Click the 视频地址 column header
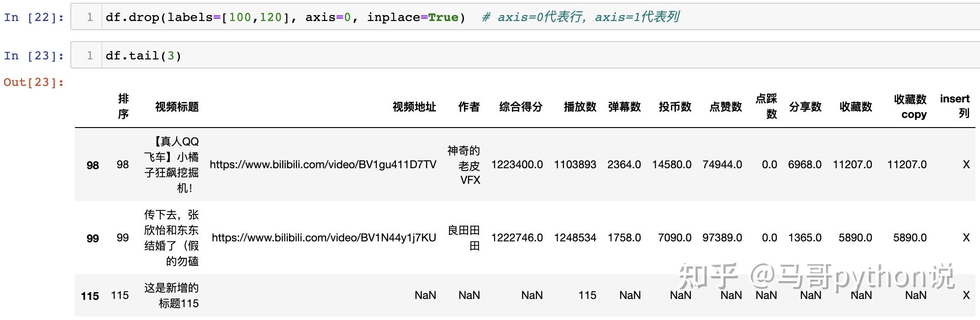Image resolution: width=980 pixels, height=320 pixels. click(414, 107)
